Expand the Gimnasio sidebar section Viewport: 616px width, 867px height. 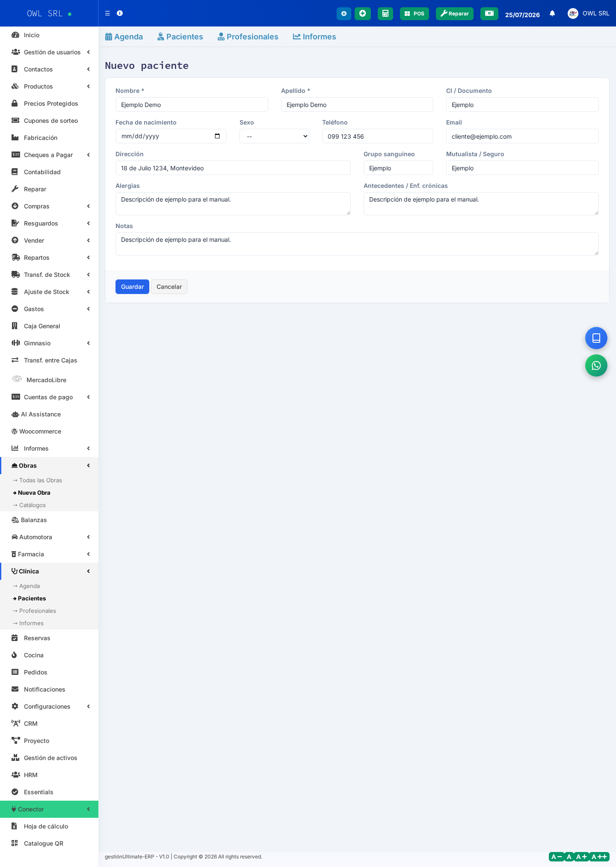[49, 343]
